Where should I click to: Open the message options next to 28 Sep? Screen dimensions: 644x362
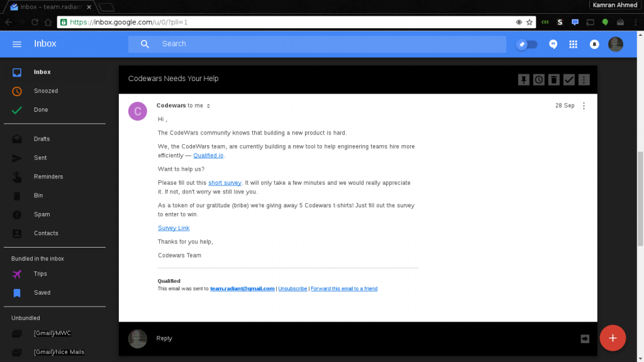pos(584,106)
